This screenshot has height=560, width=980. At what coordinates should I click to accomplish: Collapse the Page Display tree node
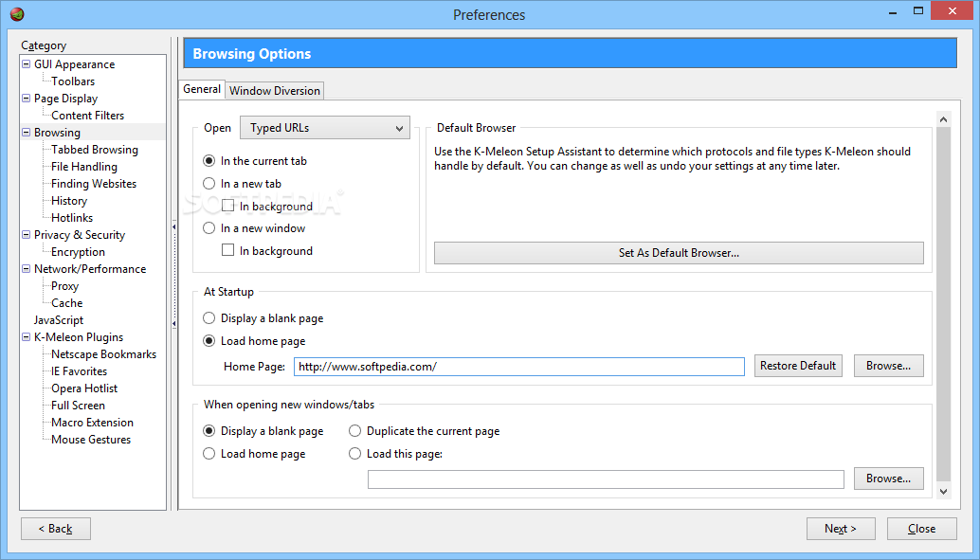pyautogui.click(x=27, y=99)
